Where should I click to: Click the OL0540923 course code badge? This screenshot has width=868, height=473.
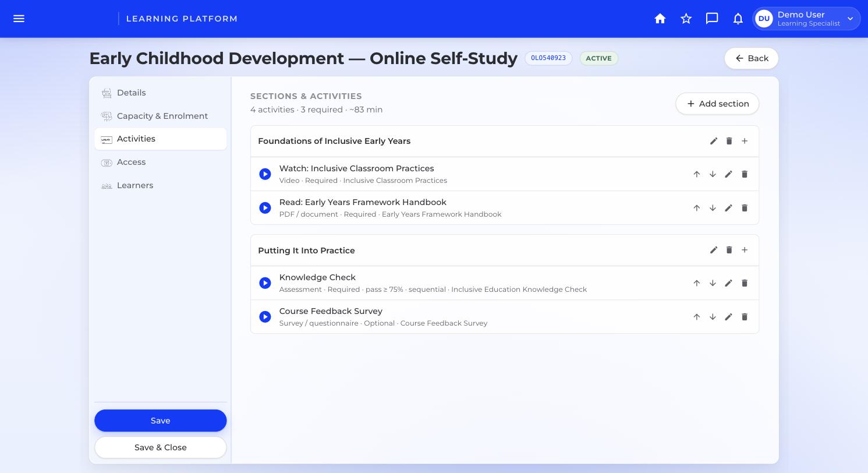[548, 58]
